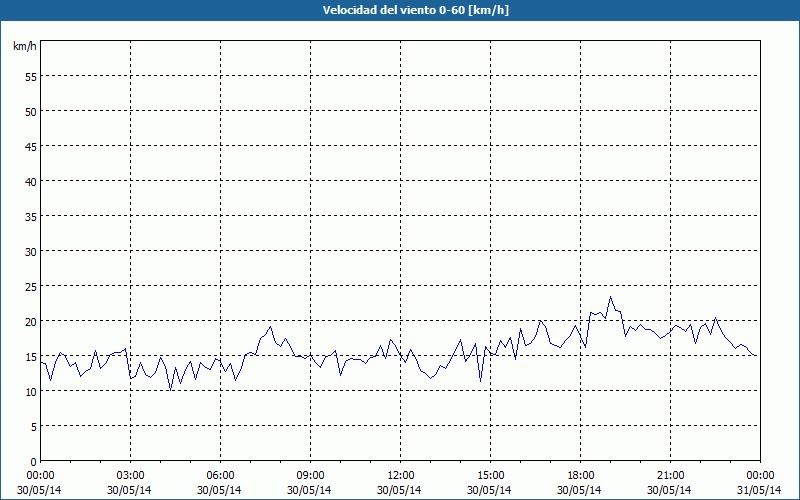Click the y-axis value 15
Image resolution: width=800 pixels, height=500 pixels.
[x=31, y=357]
